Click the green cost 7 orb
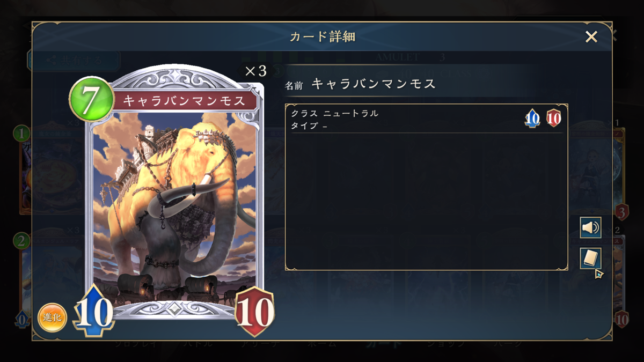This screenshot has height=362, width=644. point(91,99)
